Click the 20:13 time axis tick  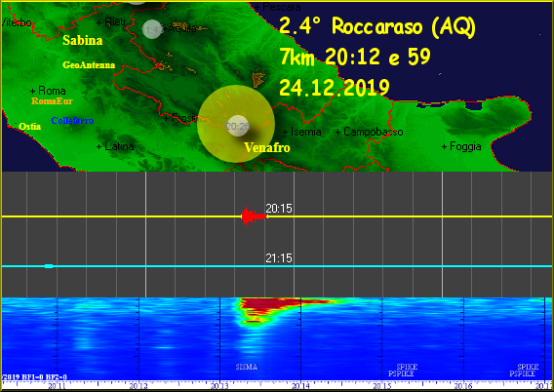coord(219,386)
